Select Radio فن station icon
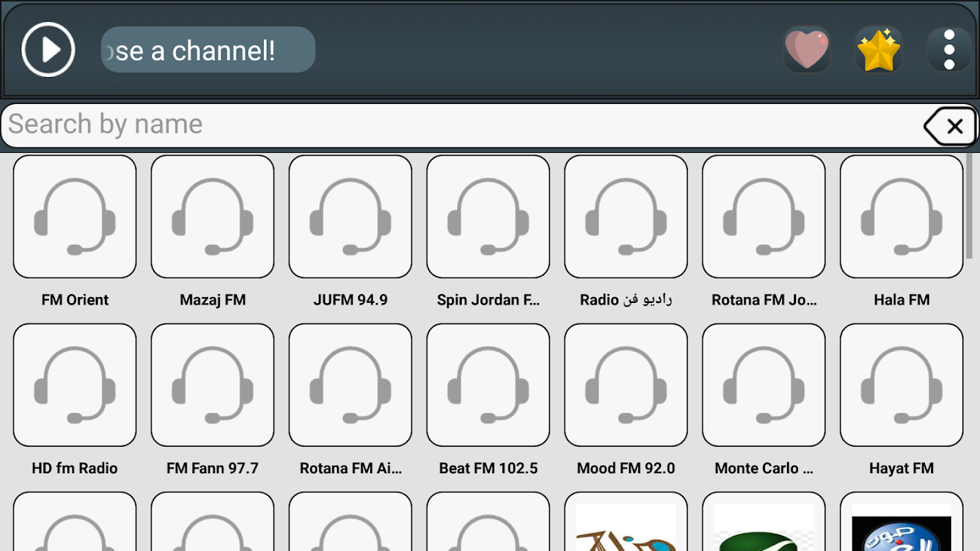The image size is (980, 551). click(x=626, y=216)
